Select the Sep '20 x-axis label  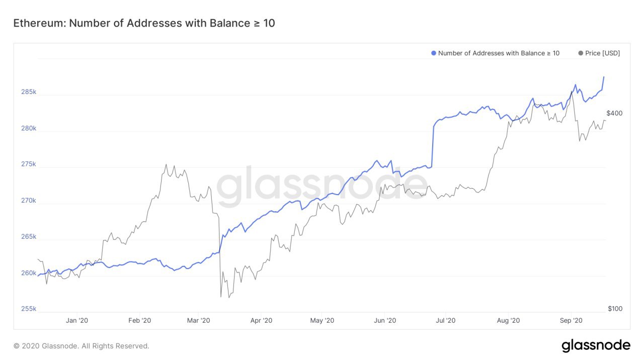click(571, 320)
